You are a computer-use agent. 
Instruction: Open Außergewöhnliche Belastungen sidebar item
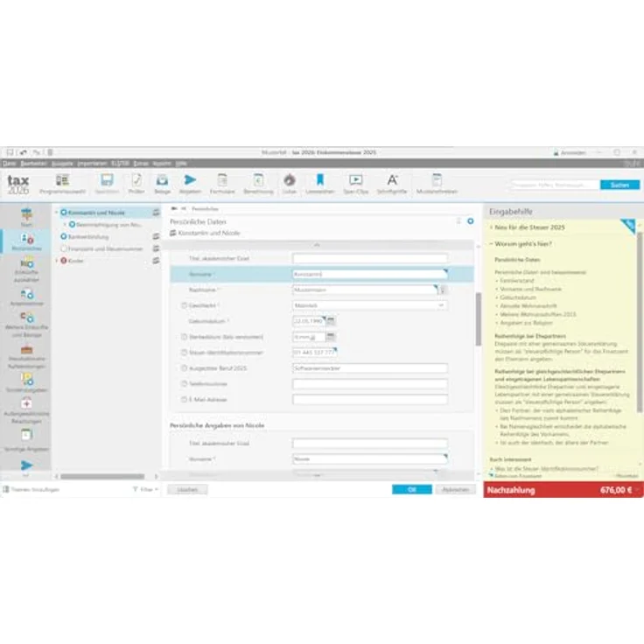click(x=27, y=410)
